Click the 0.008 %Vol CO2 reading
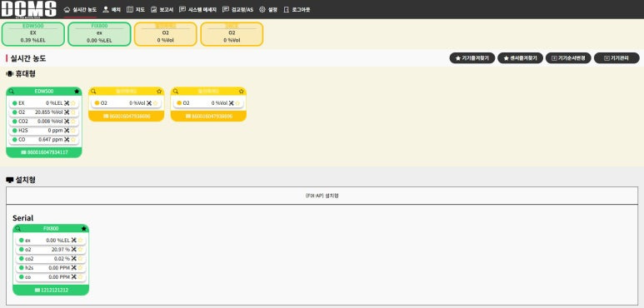 (50, 122)
